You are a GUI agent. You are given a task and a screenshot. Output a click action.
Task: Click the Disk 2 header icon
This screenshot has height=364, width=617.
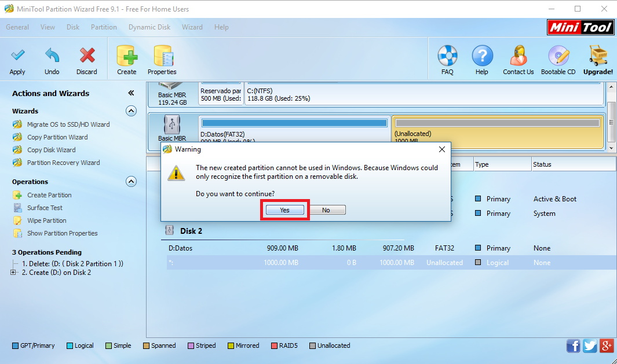tap(170, 230)
